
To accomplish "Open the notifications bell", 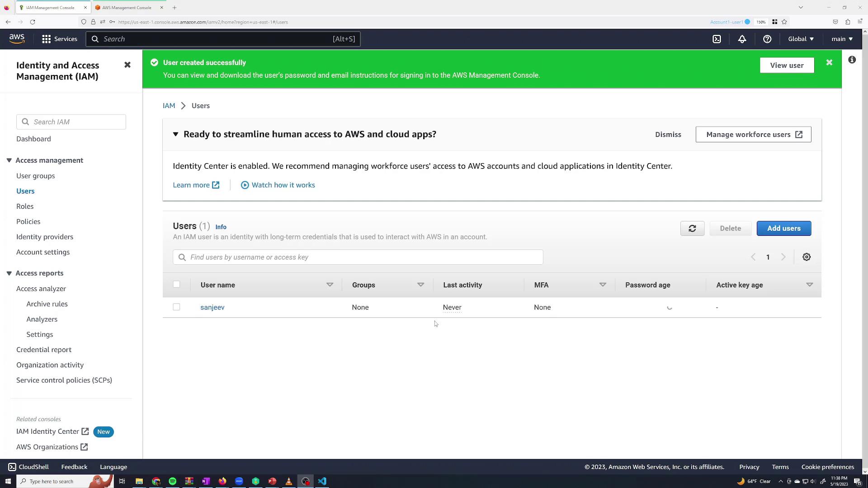I will click(x=742, y=39).
